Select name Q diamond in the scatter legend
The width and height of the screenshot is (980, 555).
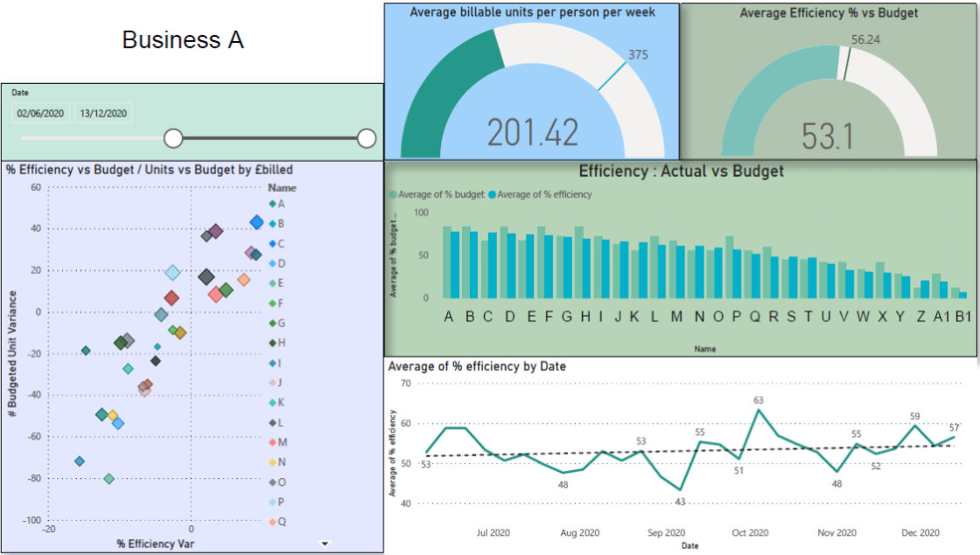click(x=272, y=522)
